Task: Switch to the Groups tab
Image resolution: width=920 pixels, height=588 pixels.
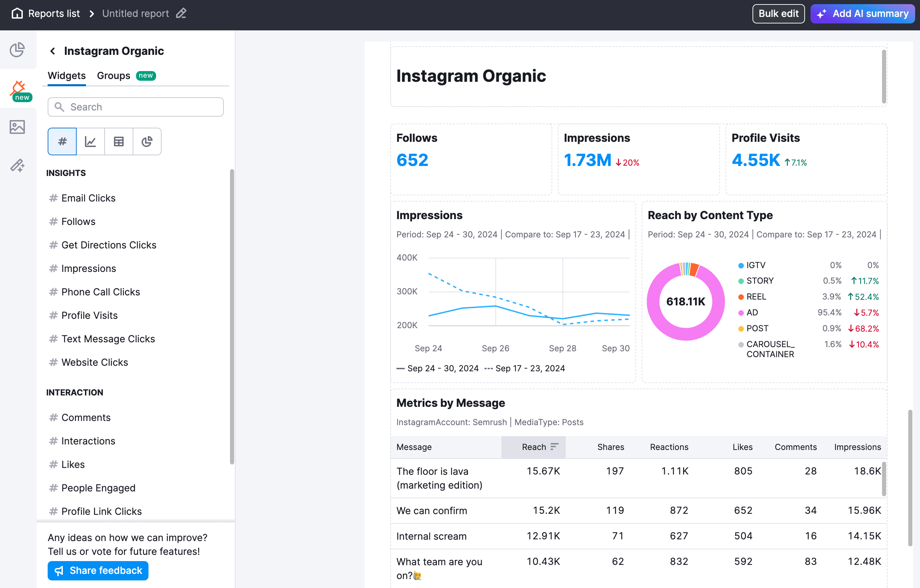Action: 113,76
